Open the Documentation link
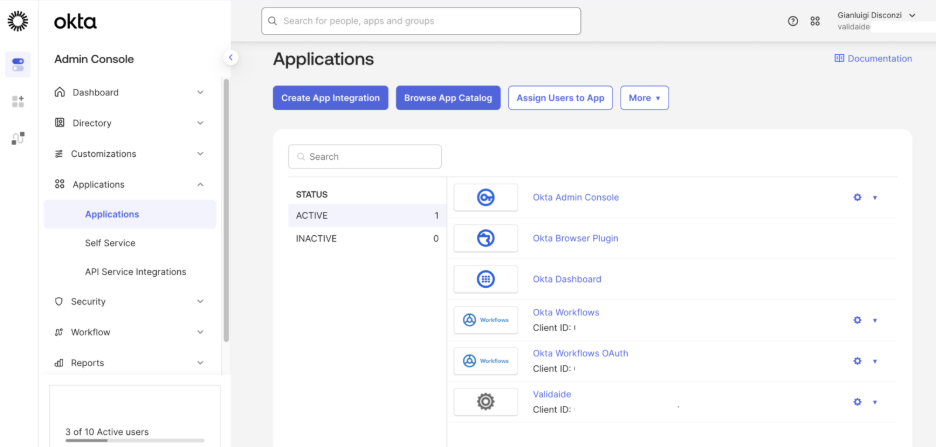Screen dimensions: 936x447 [x=873, y=58]
